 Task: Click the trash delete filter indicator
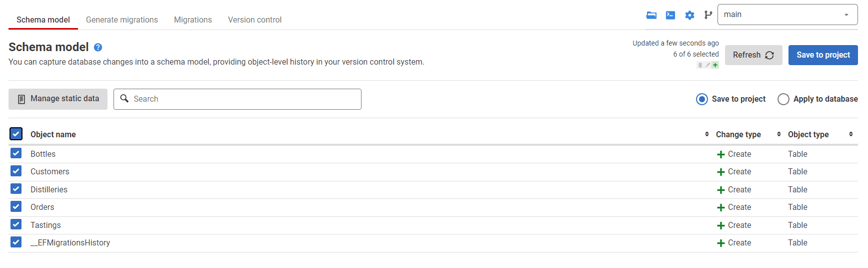700,65
